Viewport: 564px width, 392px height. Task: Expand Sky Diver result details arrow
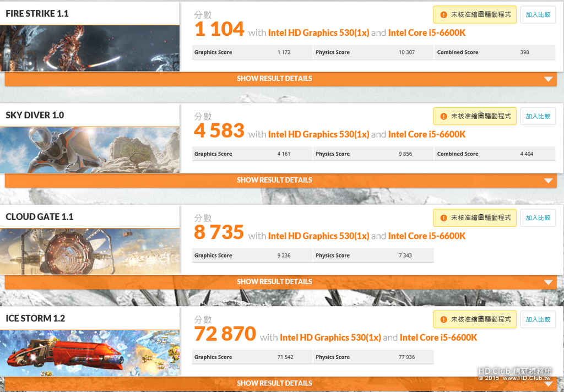coord(548,181)
